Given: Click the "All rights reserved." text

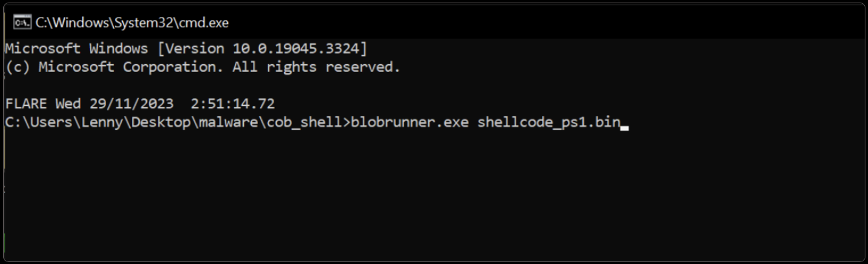Looking at the screenshot, I should [x=317, y=67].
